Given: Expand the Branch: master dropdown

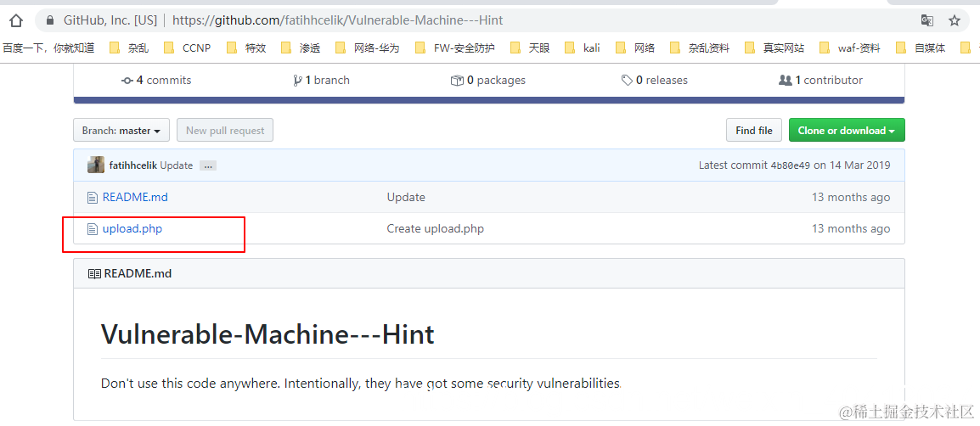Looking at the screenshot, I should pyautogui.click(x=121, y=131).
